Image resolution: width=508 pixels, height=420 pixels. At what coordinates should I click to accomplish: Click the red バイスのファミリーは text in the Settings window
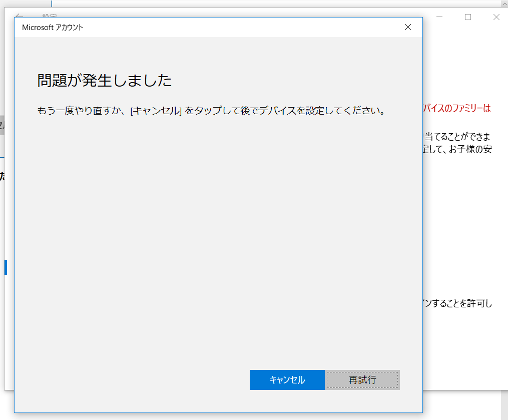point(457,108)
